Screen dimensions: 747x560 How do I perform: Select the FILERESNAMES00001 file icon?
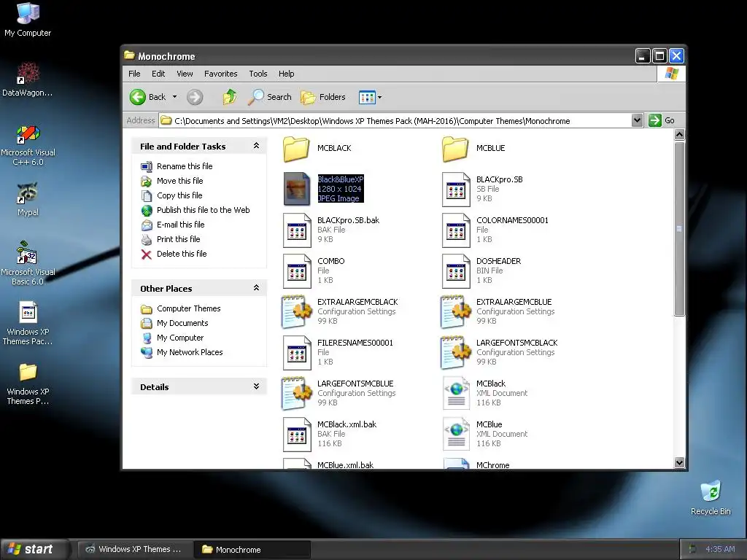(x=297, y=353)
